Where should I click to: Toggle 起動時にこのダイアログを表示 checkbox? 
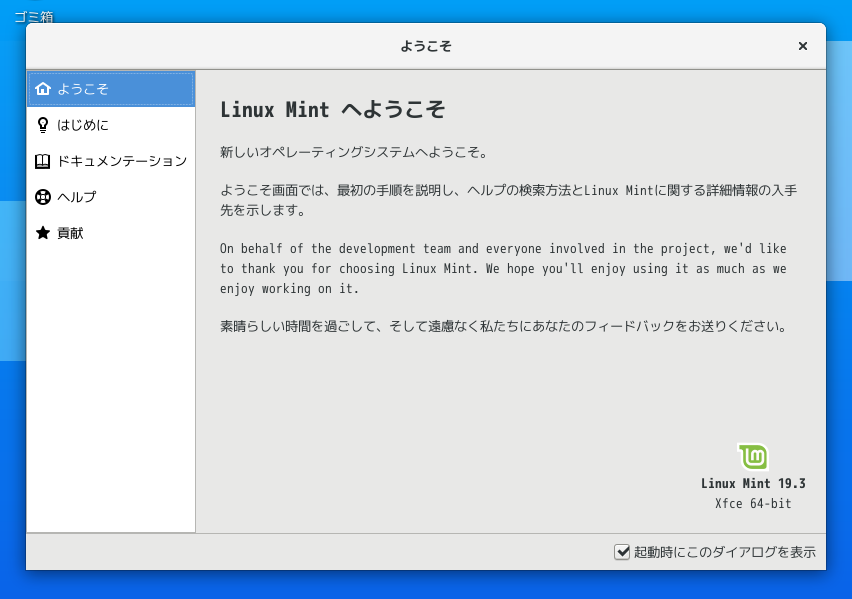(x=622, y=552)
